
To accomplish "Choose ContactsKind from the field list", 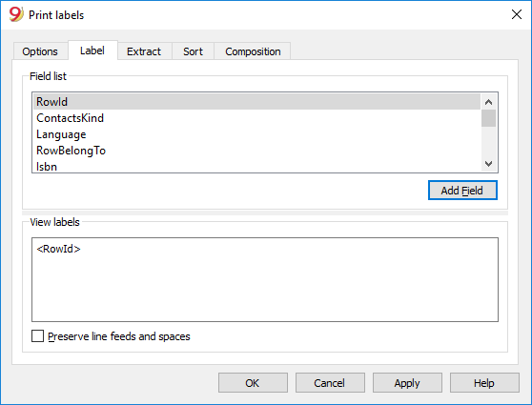I will coord(256,118).
